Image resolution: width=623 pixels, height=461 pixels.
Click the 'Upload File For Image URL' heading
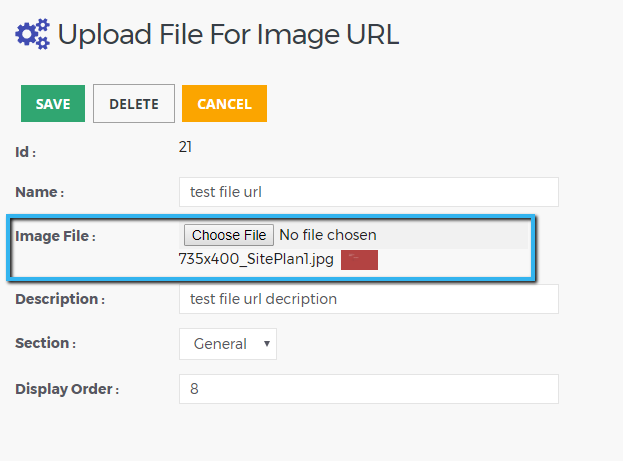[x=228, y=34]
